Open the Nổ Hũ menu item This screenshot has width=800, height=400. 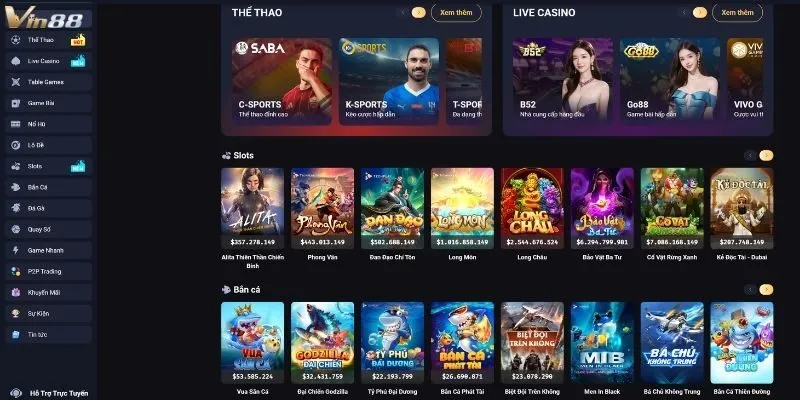(49, 124)
